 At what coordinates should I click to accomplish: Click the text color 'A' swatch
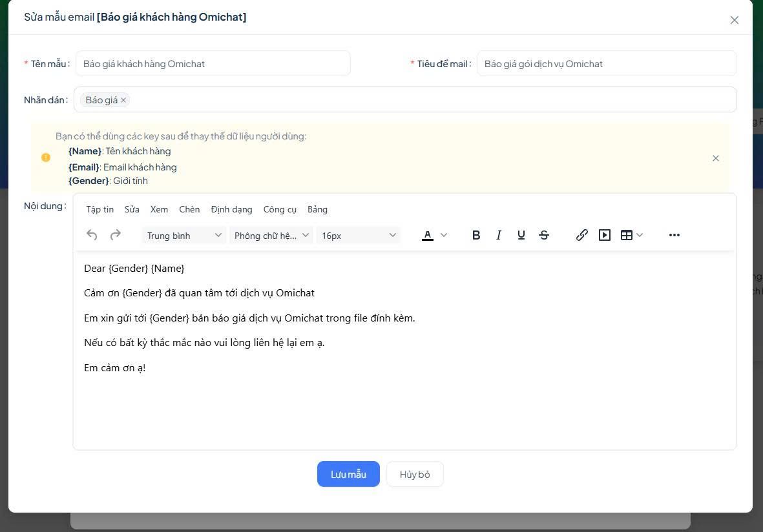click(x=428, y=235)
